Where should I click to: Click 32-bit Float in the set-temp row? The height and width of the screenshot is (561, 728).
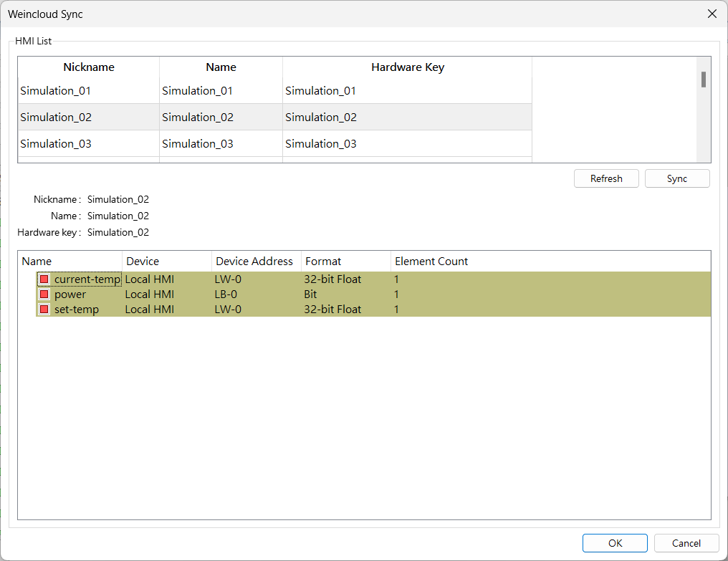click(332, 310)
